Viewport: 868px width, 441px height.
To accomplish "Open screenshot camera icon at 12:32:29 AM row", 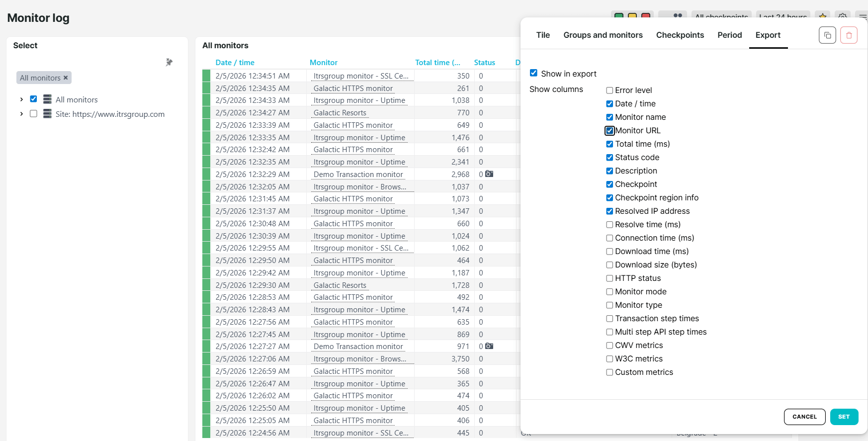I will [x=489, y=174].
